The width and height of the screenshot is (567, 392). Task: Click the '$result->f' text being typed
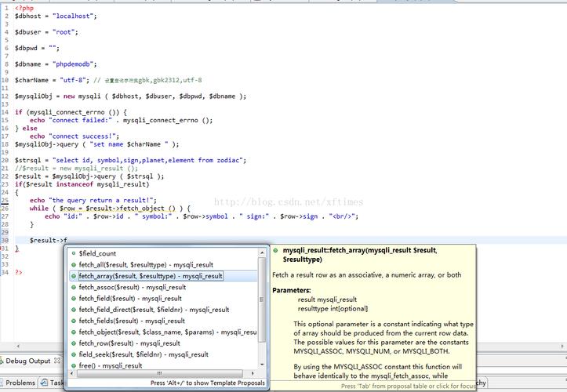49,240
